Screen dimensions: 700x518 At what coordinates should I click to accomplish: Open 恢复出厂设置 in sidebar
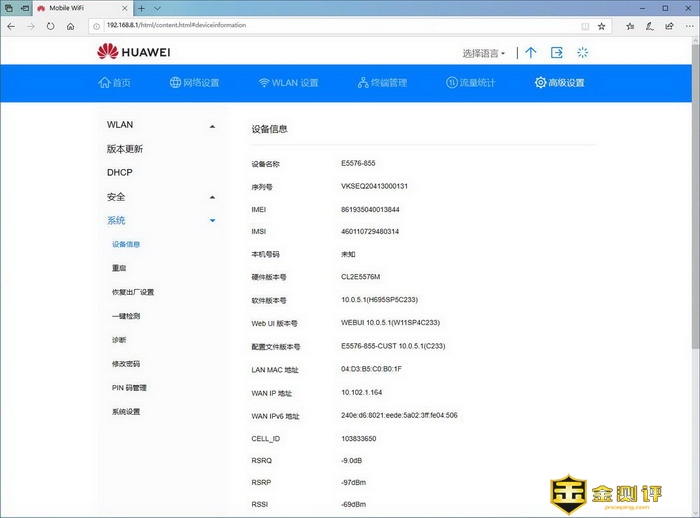133,292
